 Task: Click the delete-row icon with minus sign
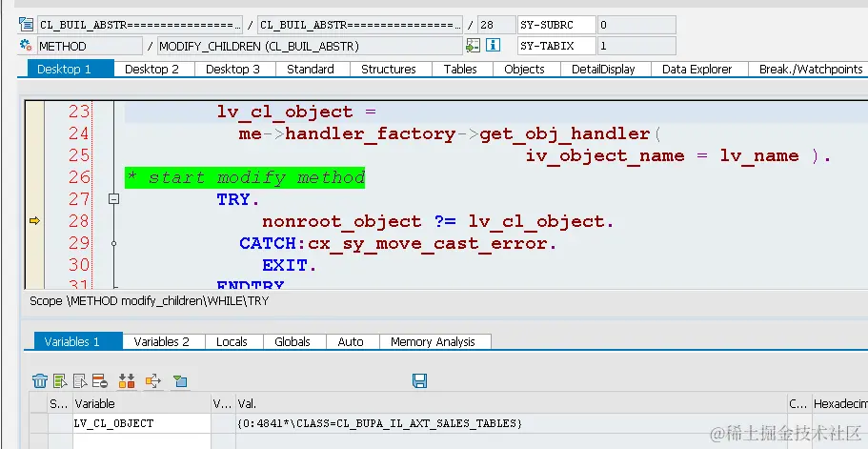click(100, 381)
